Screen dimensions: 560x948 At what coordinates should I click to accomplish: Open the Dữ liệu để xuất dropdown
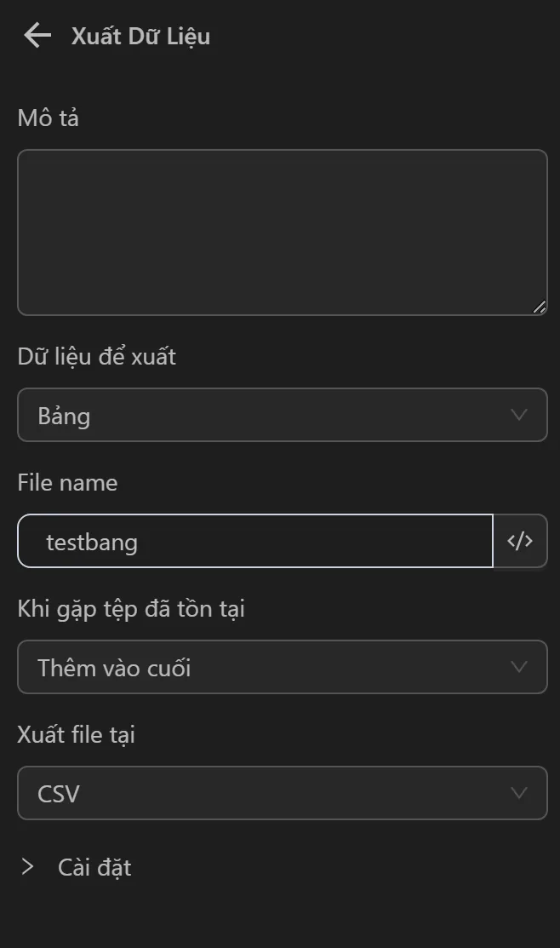282,415
